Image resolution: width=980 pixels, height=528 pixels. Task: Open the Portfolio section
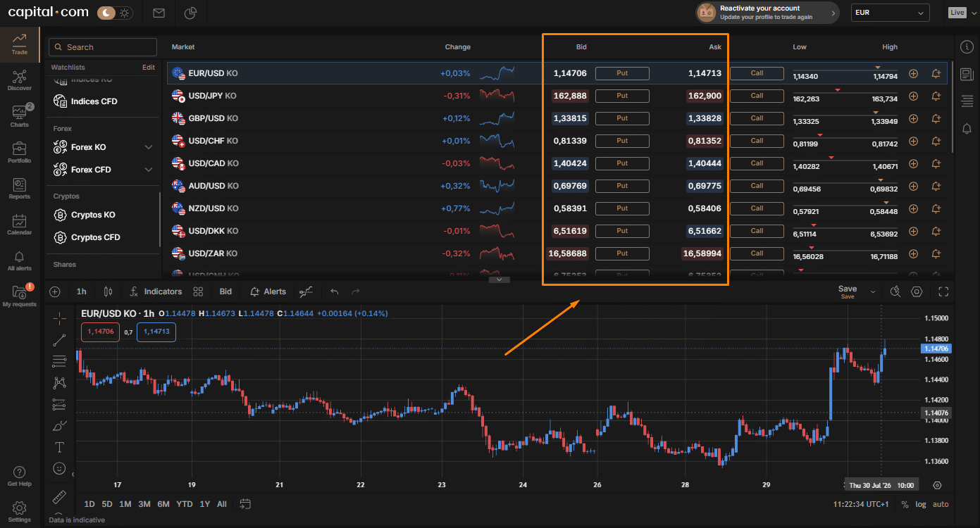click(19, 152)
